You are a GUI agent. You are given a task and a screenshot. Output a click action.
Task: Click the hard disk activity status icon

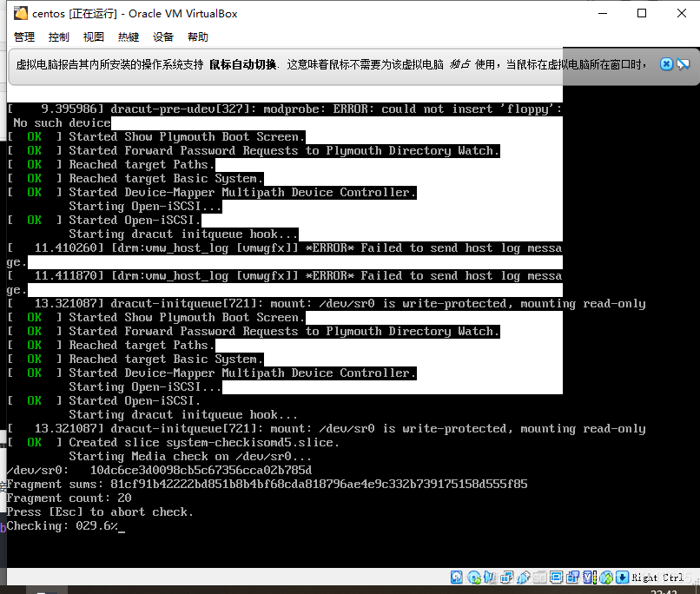tap(456, 577)
